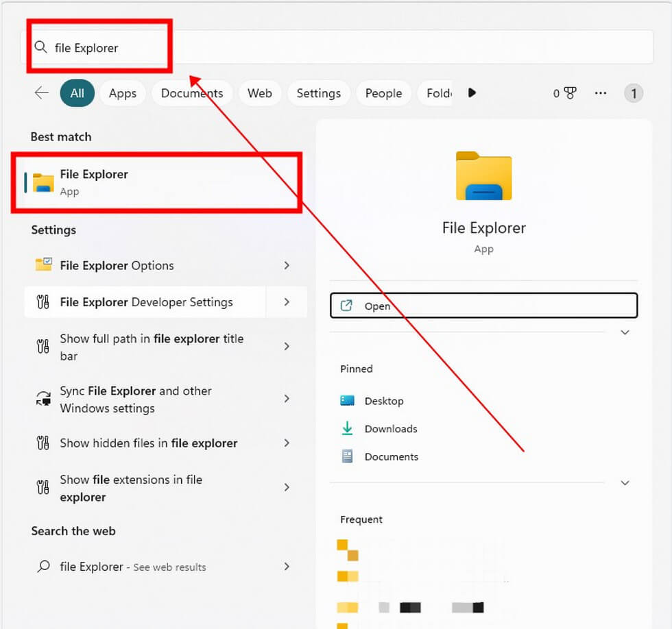Click the search box containing file Explorer

click(x=337, y=47)
